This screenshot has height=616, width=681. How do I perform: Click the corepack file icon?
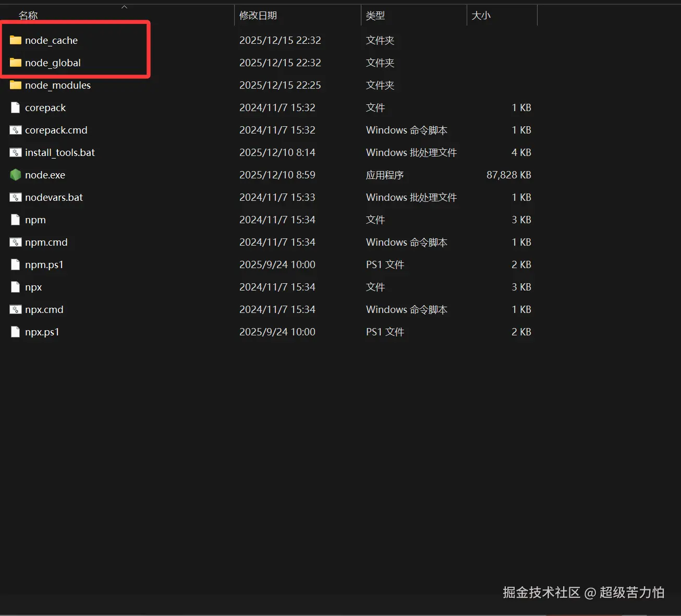point(16,107)
